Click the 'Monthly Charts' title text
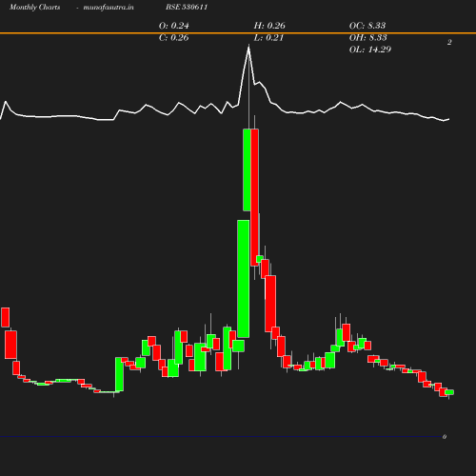The image size is (476, 476). pos(35,7)
